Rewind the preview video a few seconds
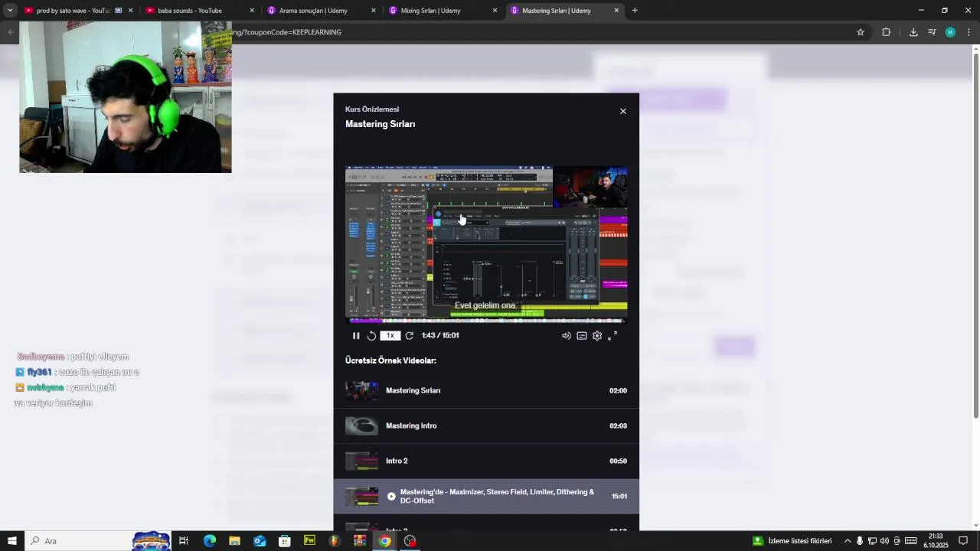The image size is (980, 551). point(371,336)
